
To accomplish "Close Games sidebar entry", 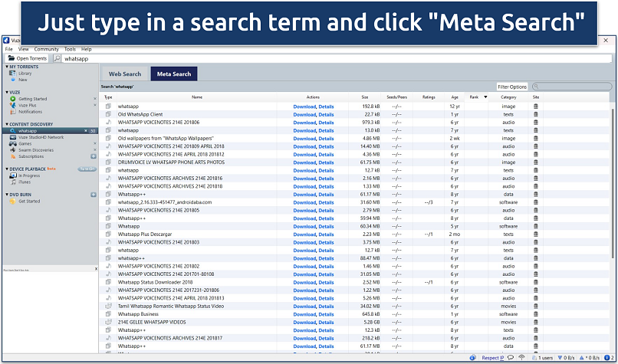I will (94, 144).
